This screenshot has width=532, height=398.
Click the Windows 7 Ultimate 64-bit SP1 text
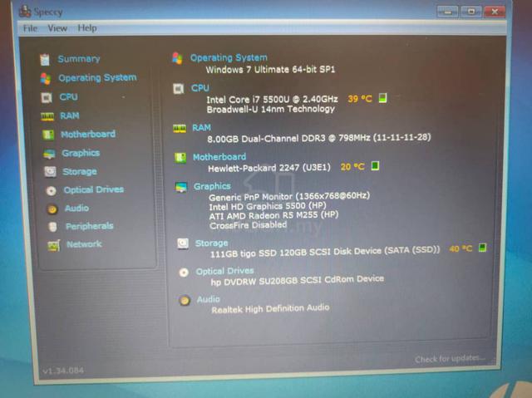[270, 70]
